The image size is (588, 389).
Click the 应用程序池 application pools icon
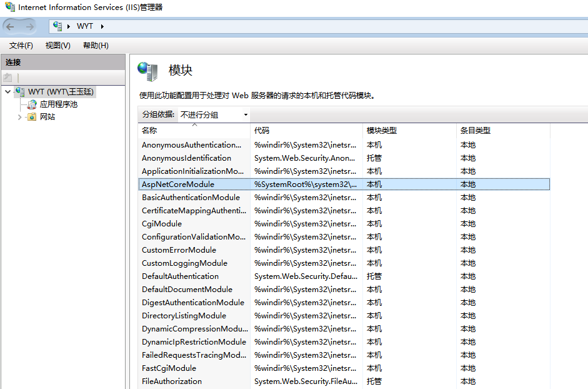(32, 104)
